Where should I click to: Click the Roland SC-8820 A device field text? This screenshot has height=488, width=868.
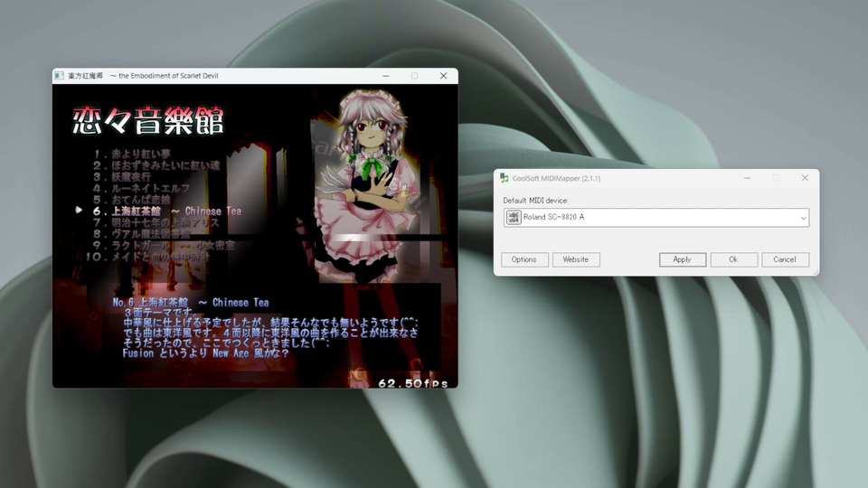(553, 217)
